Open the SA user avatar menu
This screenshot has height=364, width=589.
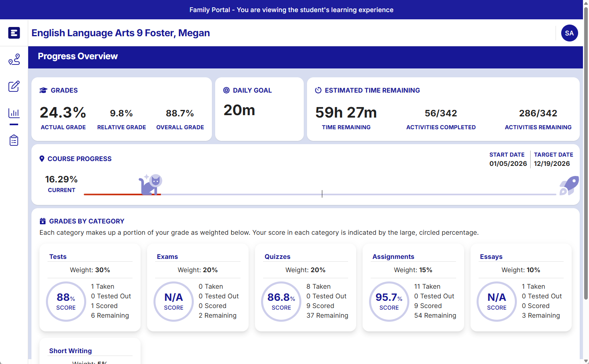click(569, 33)
